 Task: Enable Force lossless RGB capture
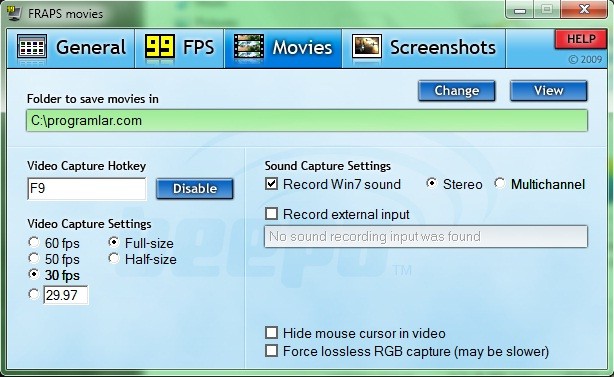271,351
